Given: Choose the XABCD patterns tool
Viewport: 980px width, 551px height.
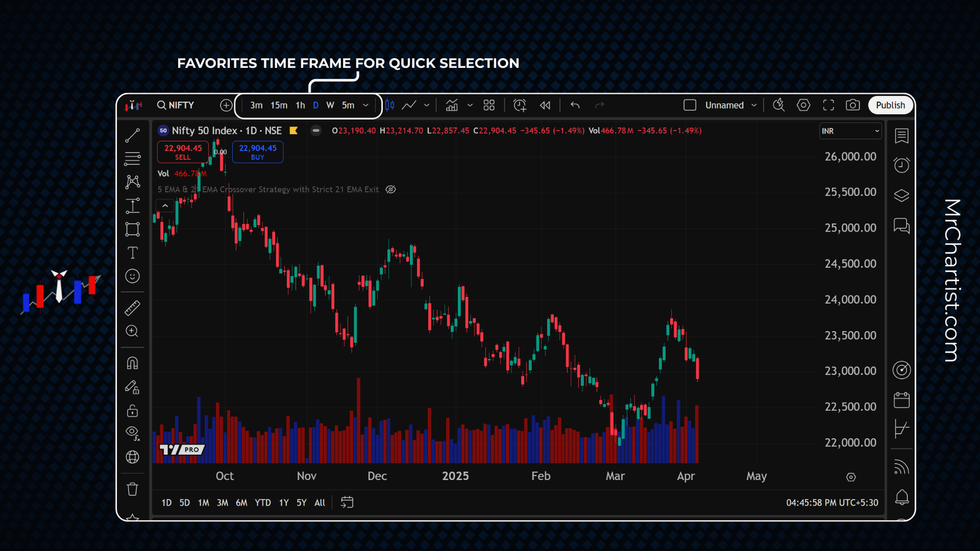Looking at the screenshot, I should point(132,182).
